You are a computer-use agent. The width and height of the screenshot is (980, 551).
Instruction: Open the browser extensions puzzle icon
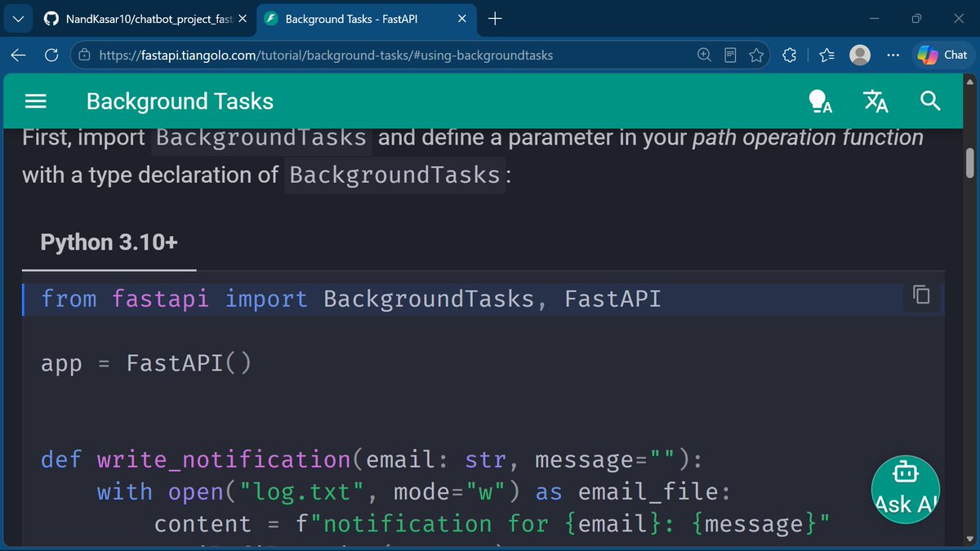789,55
